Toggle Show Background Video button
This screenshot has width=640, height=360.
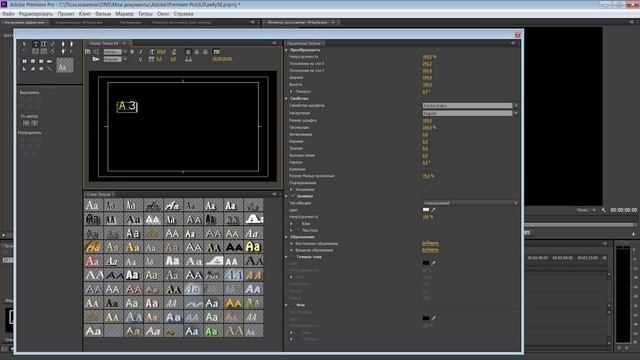click(217, 52)
